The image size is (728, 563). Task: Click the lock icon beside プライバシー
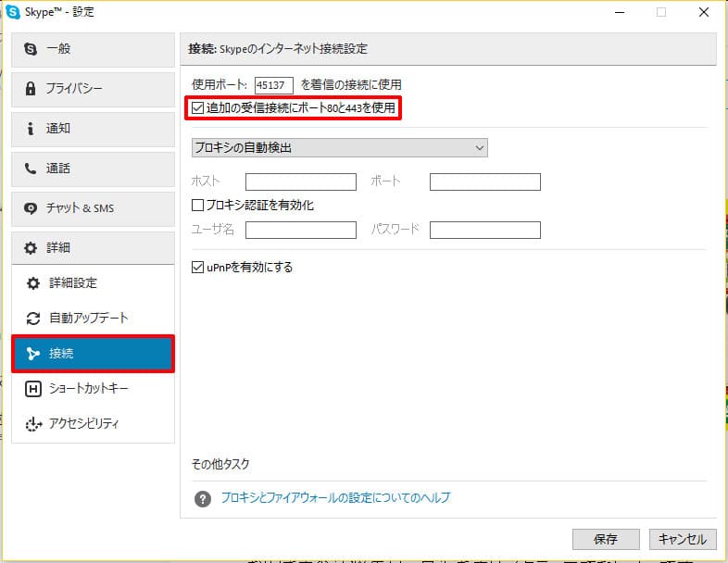click(x=31, y=88)
